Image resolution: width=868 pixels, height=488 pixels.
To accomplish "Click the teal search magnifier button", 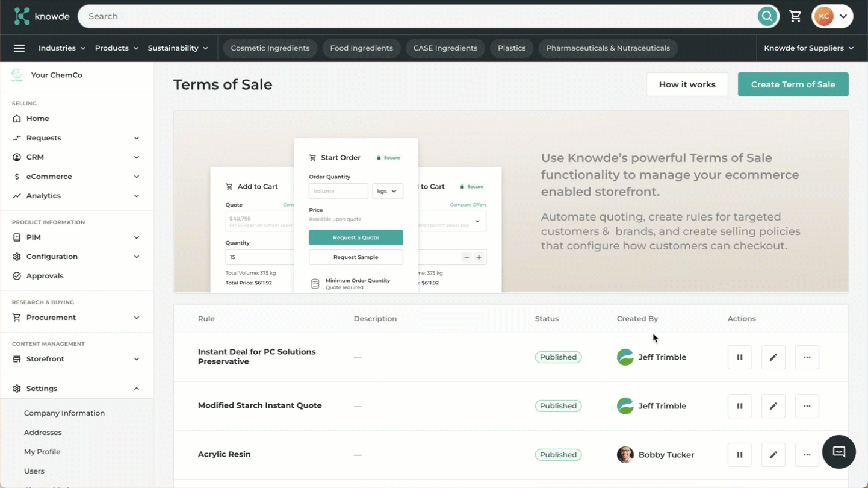I will point(767,16).
